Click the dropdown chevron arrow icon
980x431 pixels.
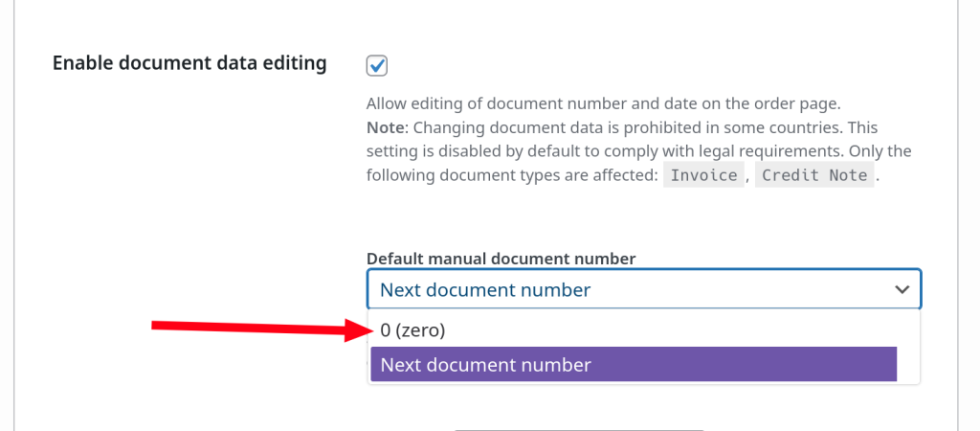[x=901, y=289]
